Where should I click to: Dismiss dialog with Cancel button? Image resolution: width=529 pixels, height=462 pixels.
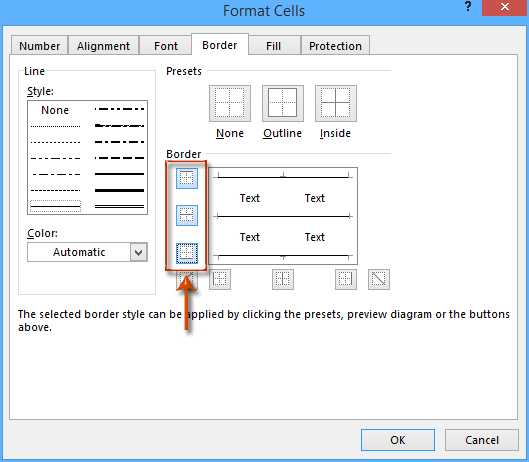(482, 440)
